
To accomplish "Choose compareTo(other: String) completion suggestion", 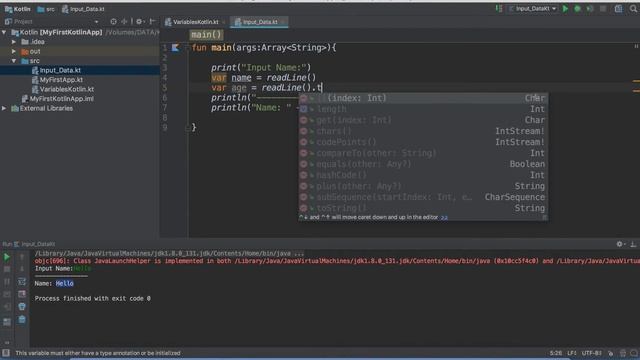I will 423,153.
